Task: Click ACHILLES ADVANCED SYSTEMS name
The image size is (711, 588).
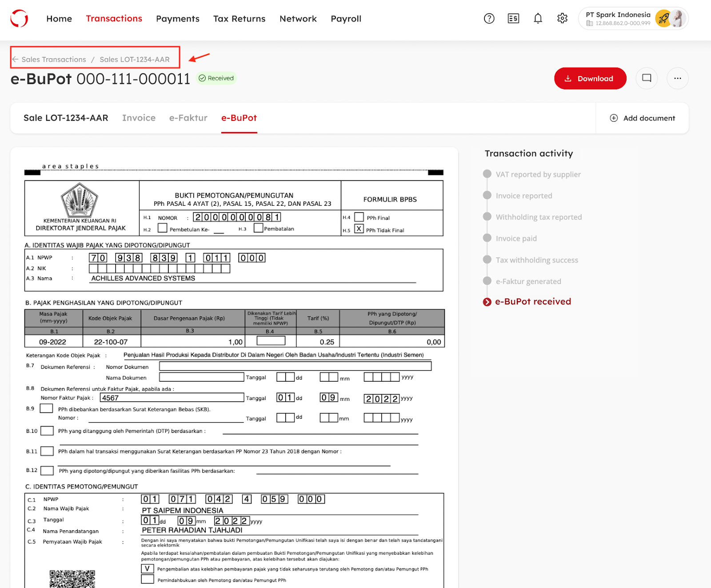Action: 143,278
